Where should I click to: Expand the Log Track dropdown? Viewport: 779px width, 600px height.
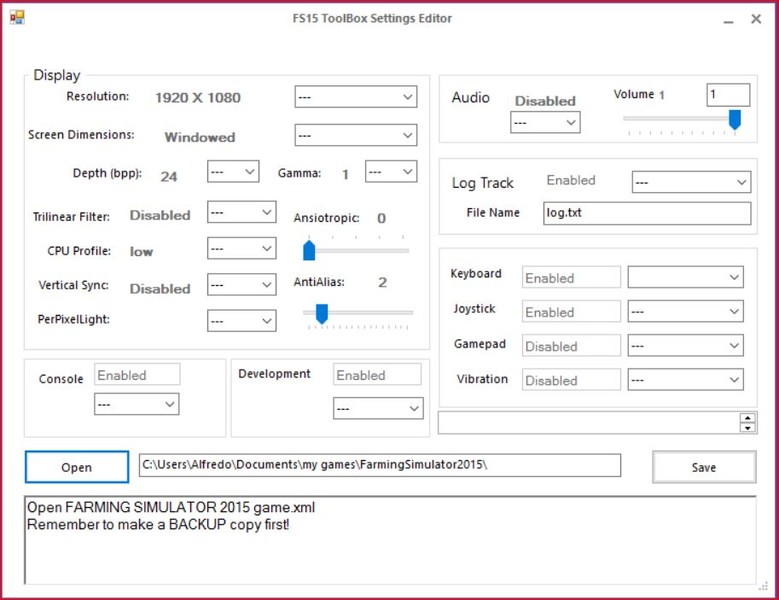pos(691,182)
